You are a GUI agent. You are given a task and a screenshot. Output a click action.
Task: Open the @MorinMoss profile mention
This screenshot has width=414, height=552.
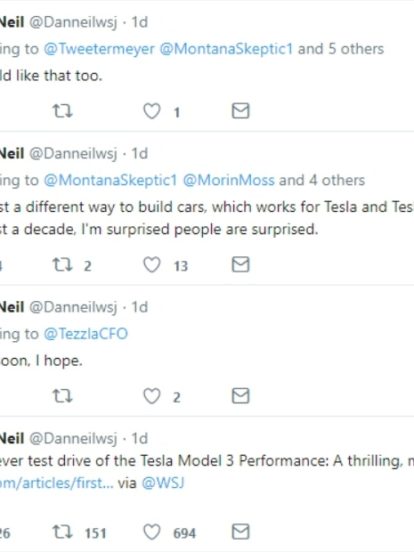pos(228,180)
